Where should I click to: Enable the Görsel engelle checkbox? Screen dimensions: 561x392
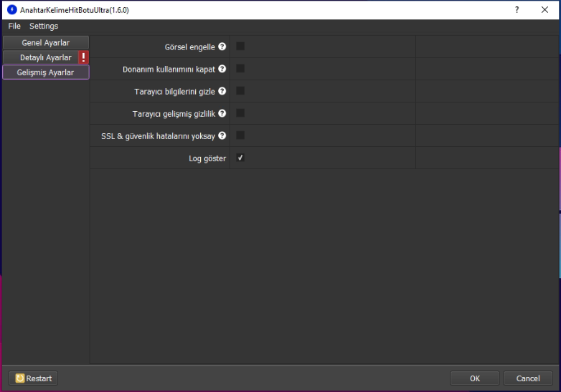(240, 47)
